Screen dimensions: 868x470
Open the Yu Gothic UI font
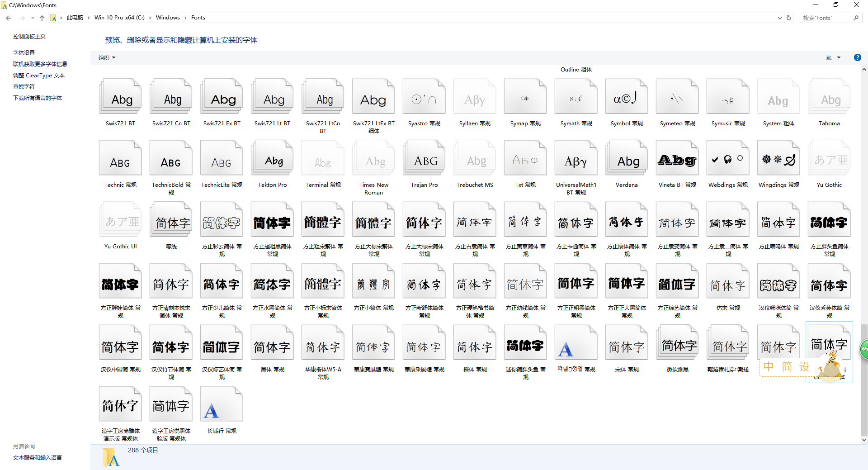click(120, 220)
